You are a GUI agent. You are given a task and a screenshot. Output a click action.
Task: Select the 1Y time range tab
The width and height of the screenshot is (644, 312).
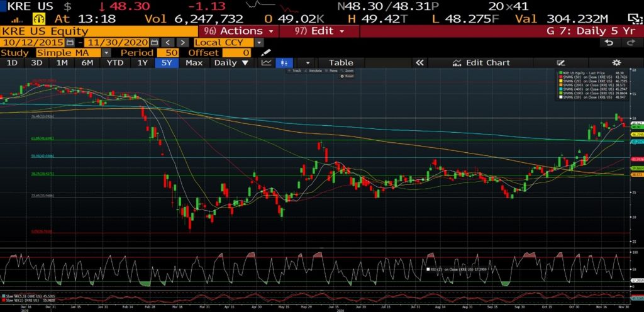point(143,63)
